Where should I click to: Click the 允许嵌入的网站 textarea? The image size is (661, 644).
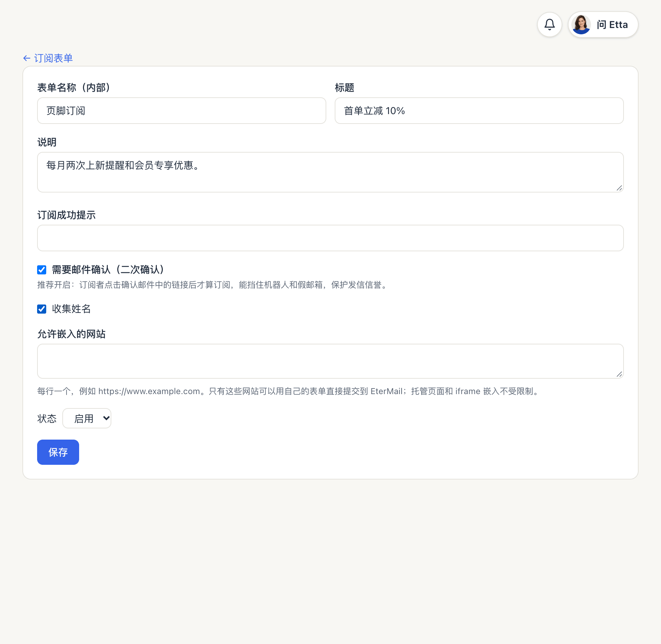330,361
